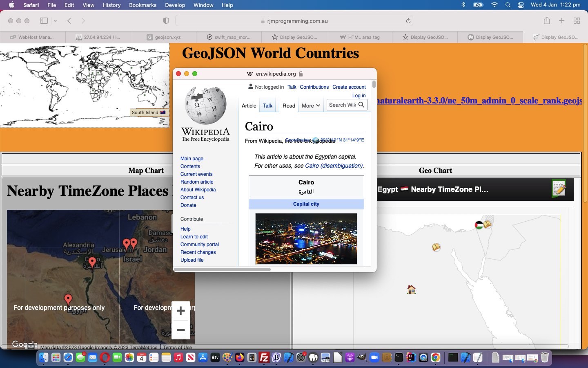Click the red map marker in southern Egypt

(x=68, y=300)
